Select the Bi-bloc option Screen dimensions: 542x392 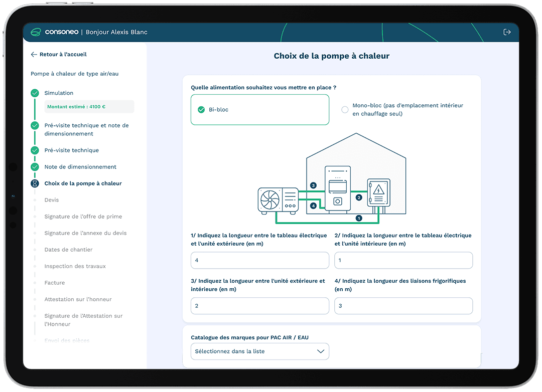coord(259,110)
